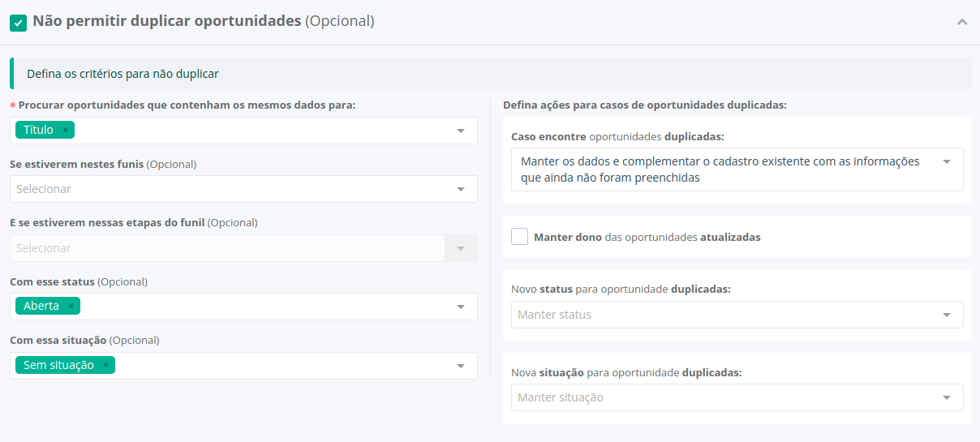
Task: Click the Sem situação tag label
Action: pyautogui.click(x=58, y=365)
